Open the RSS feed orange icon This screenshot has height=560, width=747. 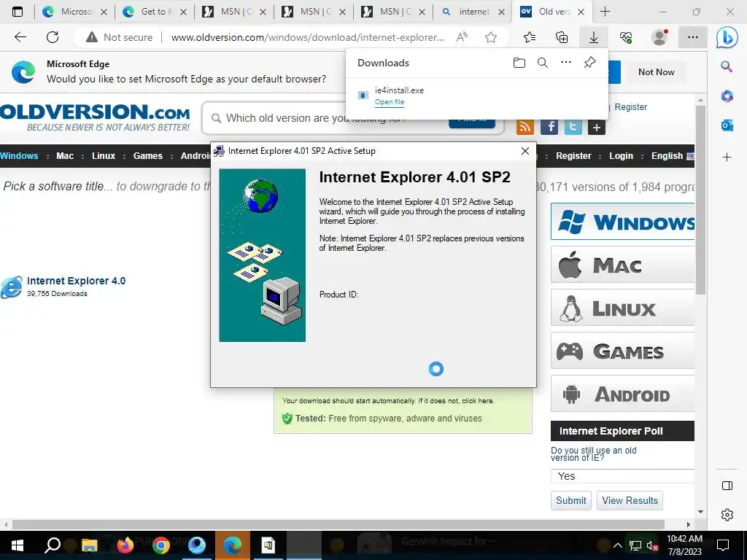tap(525, 127)
